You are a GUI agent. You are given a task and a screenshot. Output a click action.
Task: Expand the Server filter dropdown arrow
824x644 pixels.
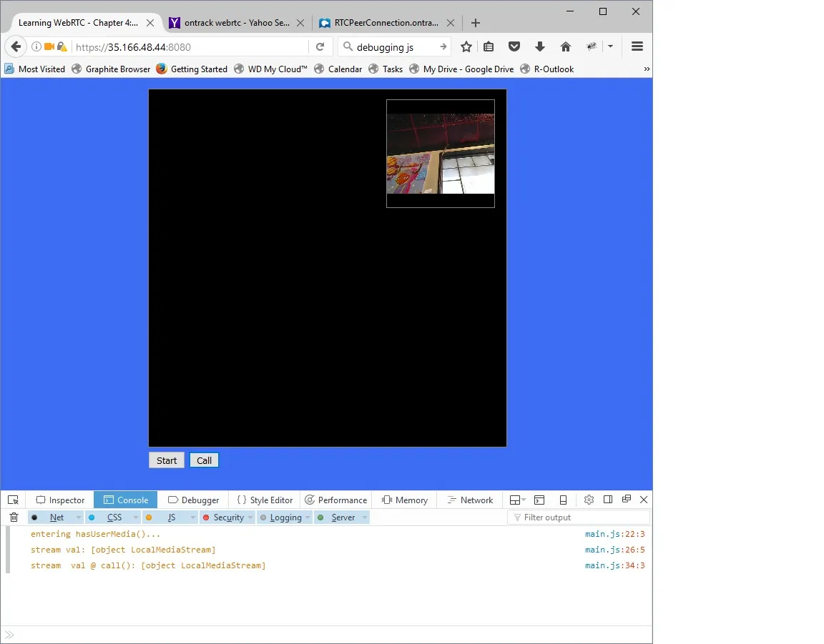click(x=365, y=517)
